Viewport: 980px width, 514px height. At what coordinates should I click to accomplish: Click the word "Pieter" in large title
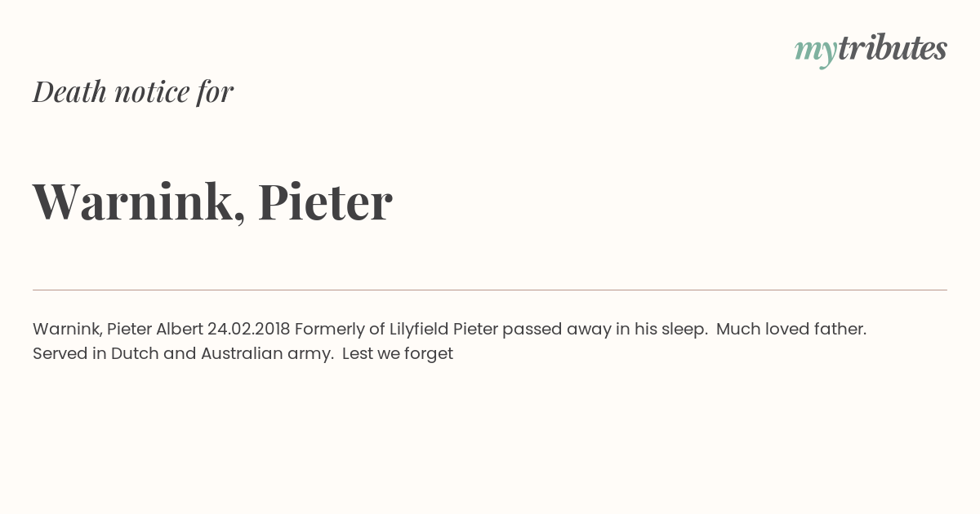[x=325, y=202]
